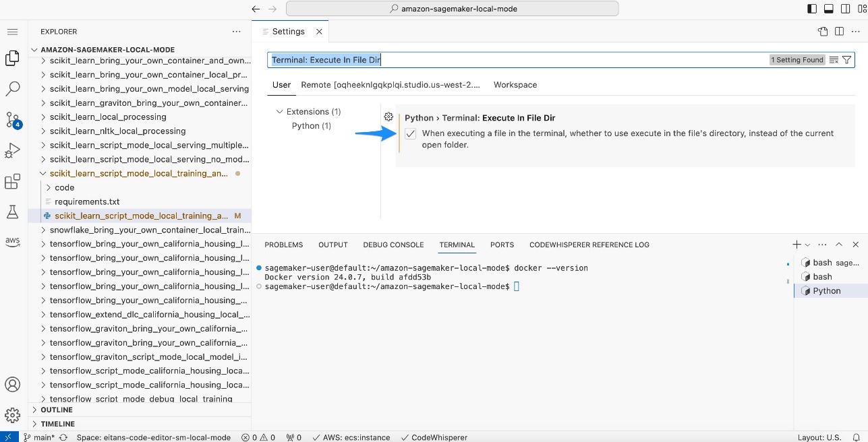Toggle secondary side bar visibility
This screenshot has height=442, width=868.
tap(844, 9)
